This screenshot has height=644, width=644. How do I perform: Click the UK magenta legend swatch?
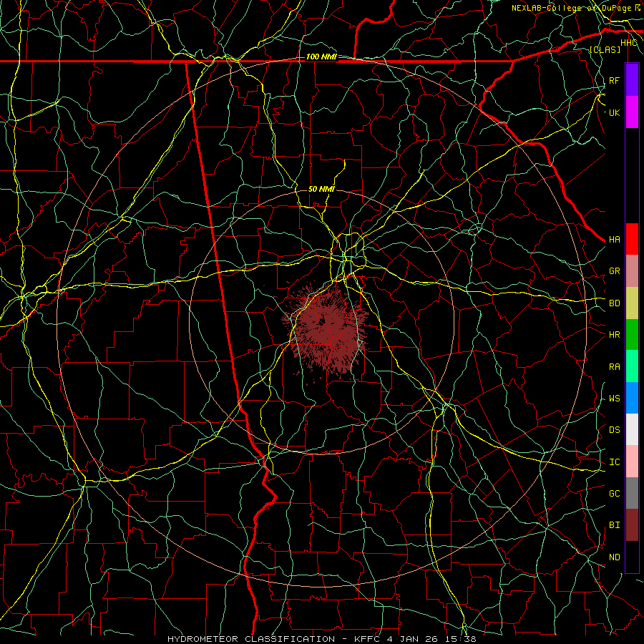tap(632, 112)
